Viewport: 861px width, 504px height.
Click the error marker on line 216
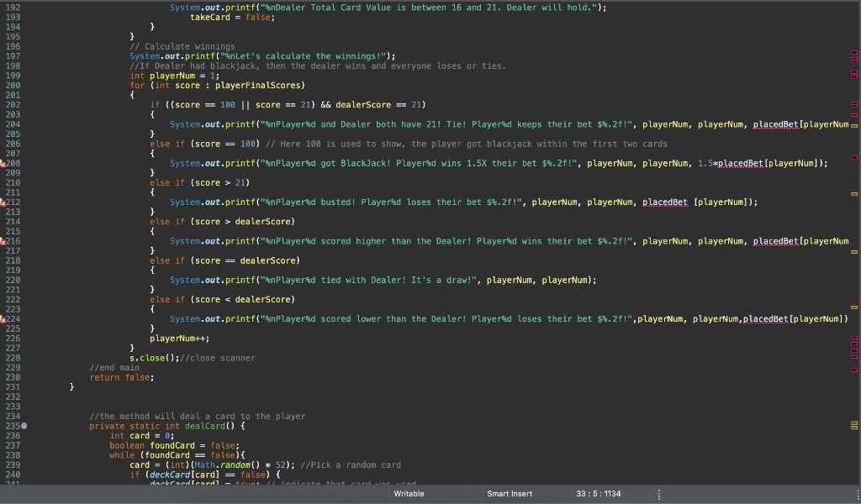[3, 241]
